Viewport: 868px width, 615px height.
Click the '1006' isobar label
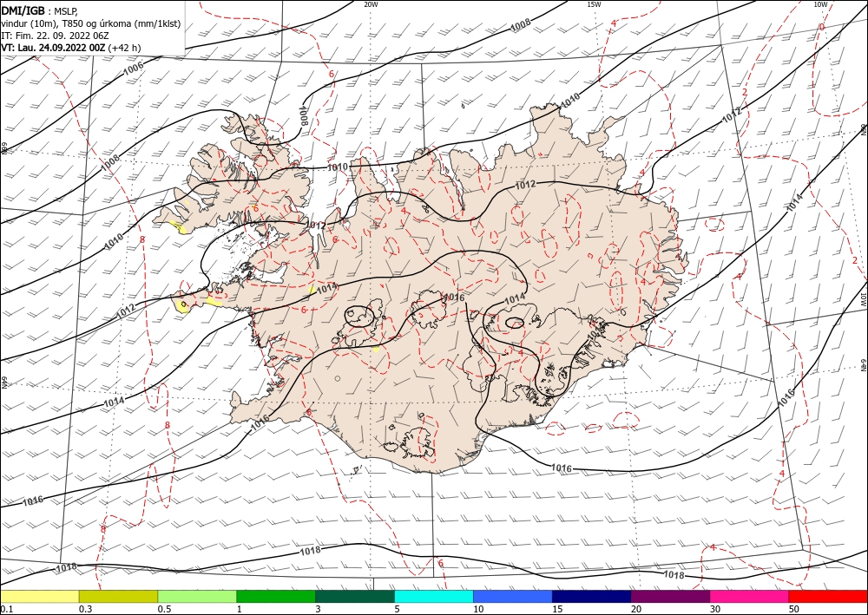click(x=133, y=69)
